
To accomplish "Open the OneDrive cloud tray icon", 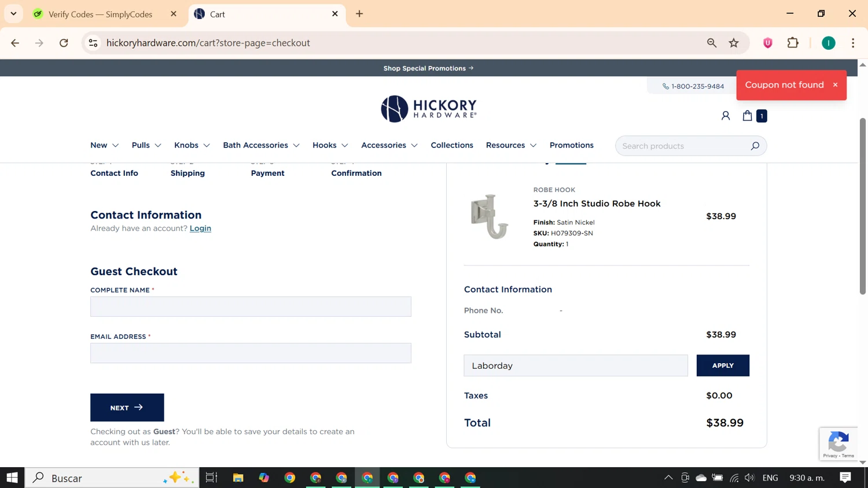I will (x=701, y=478).
